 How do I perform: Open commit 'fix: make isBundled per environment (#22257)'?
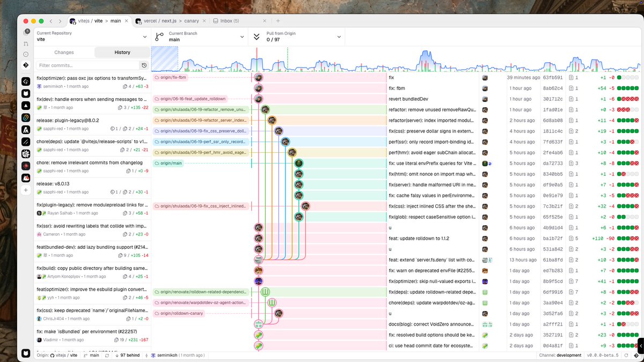[93, 335]
